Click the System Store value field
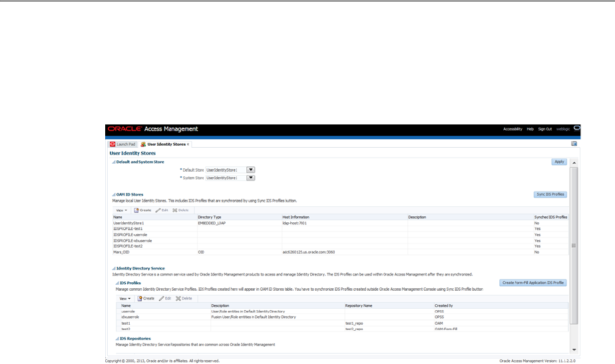Image resolution: width=615 pixels, height=364 pixels. pos(226,178)
